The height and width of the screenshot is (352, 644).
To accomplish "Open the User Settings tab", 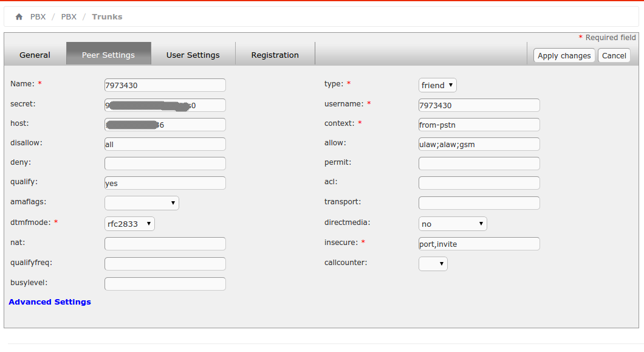I will [x=193, y=55].
